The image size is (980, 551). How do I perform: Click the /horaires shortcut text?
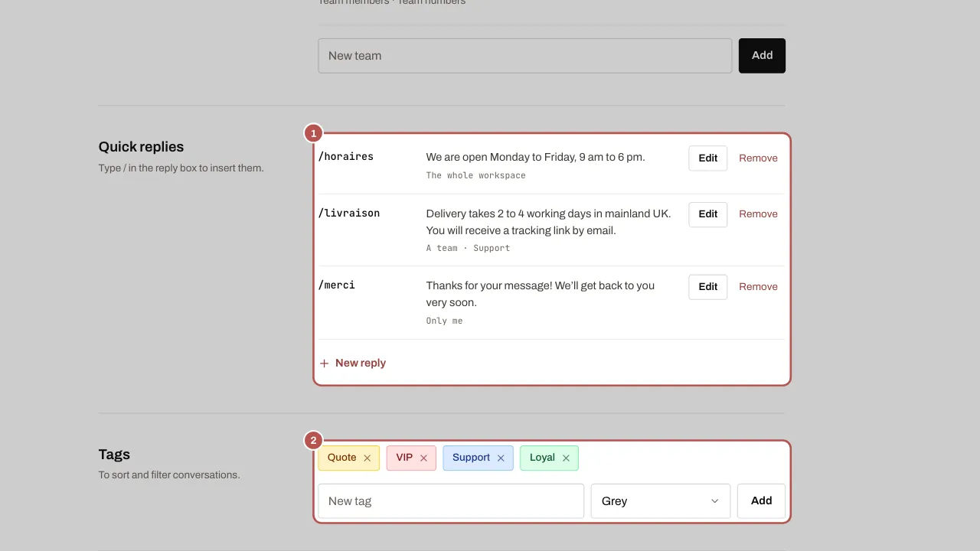coord(346,157)
